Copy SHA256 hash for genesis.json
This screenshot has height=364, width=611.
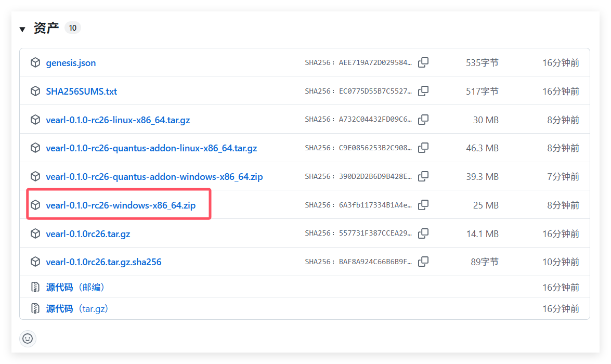(x=423, y=62)
